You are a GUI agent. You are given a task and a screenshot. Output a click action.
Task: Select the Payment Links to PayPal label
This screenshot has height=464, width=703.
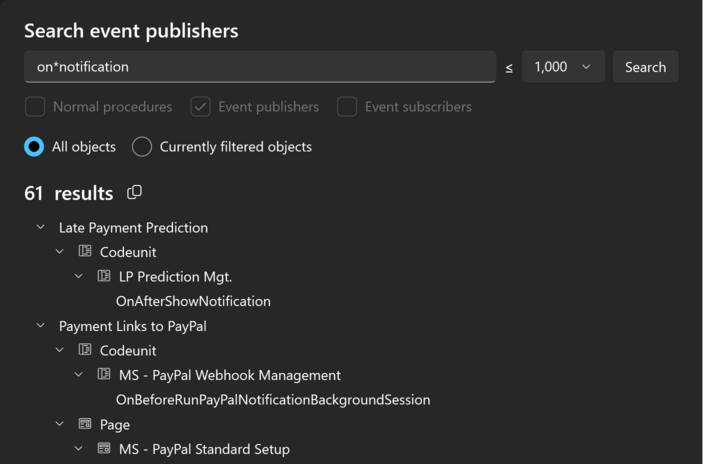click(133, 326)
